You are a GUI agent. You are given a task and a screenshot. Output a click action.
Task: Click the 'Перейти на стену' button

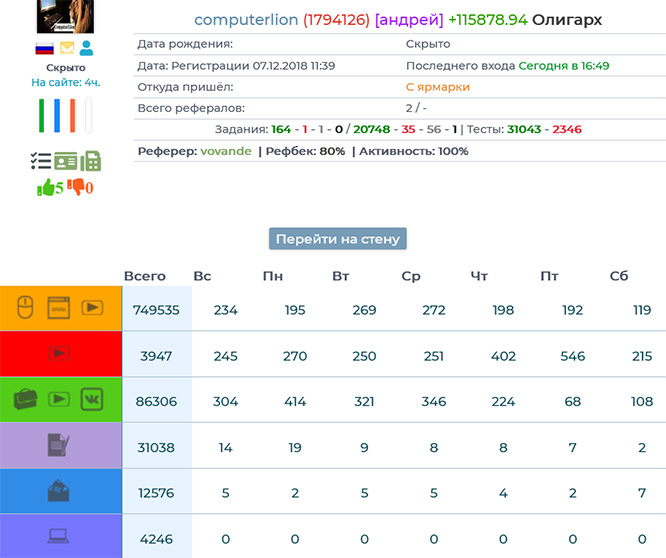[x=338, y=239]
